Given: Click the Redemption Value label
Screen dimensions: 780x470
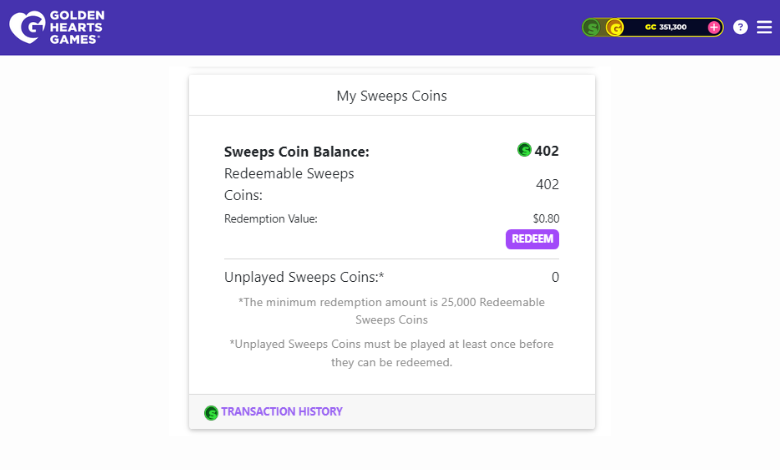Looking at the screenshot, I should (x=270, y=218).
